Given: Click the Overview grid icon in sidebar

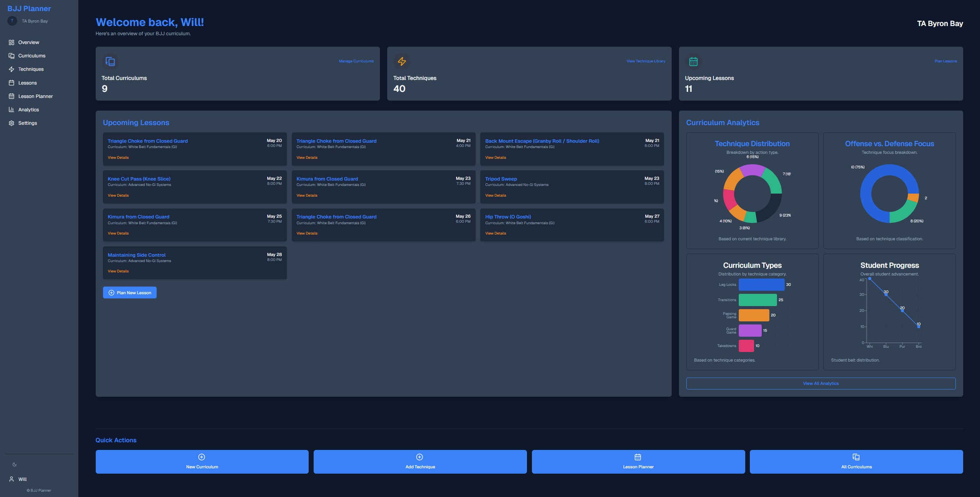Looking at the screenshot, I should [11, 42].
